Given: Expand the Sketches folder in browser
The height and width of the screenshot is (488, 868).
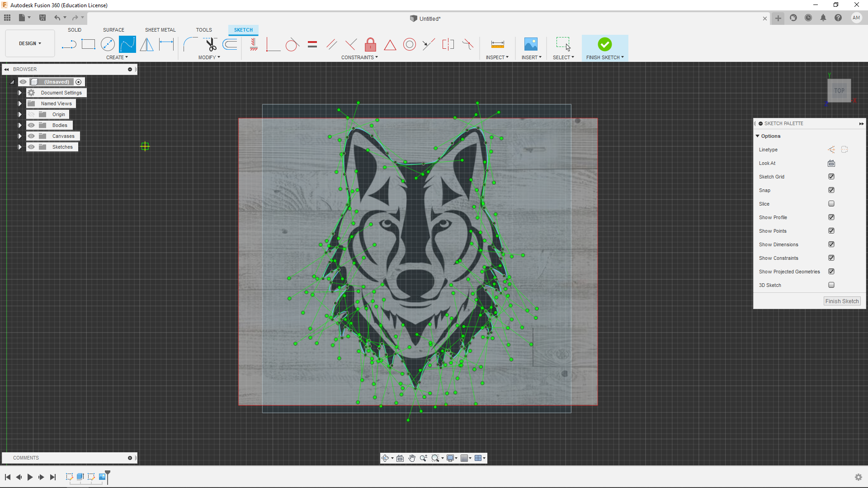Looking at the screenshot, I should click(x=19, y=147).
